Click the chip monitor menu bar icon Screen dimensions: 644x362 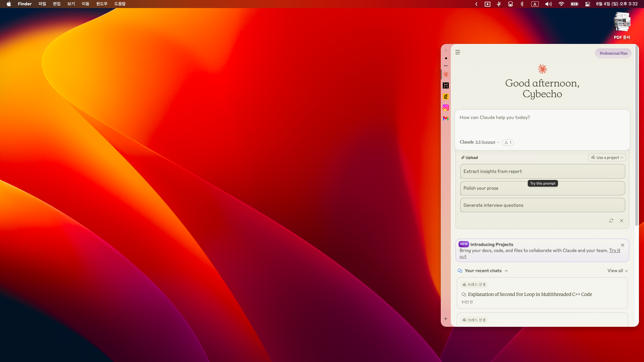tap(511, 4)
